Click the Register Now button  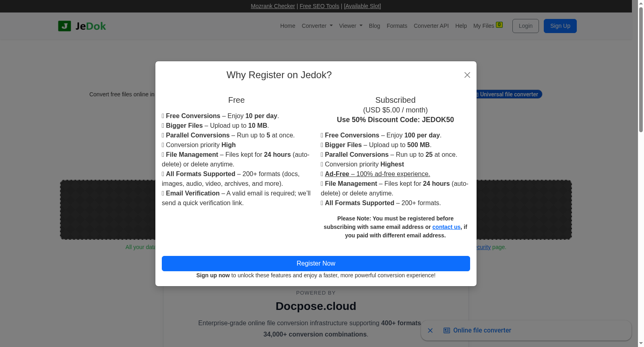tap(316, 264)
